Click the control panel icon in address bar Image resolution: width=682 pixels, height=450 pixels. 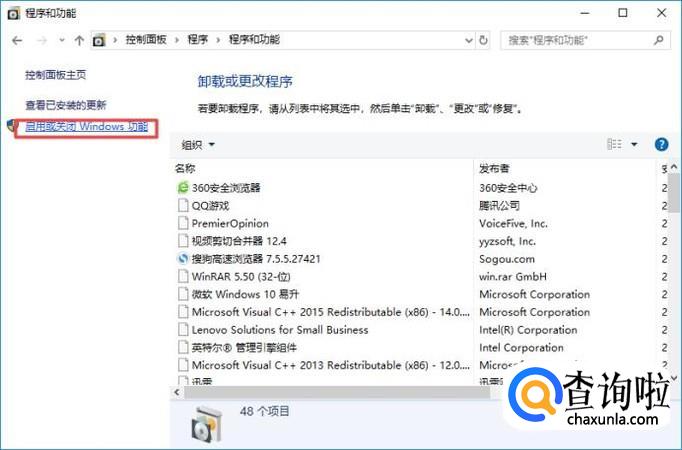point(99,40)
